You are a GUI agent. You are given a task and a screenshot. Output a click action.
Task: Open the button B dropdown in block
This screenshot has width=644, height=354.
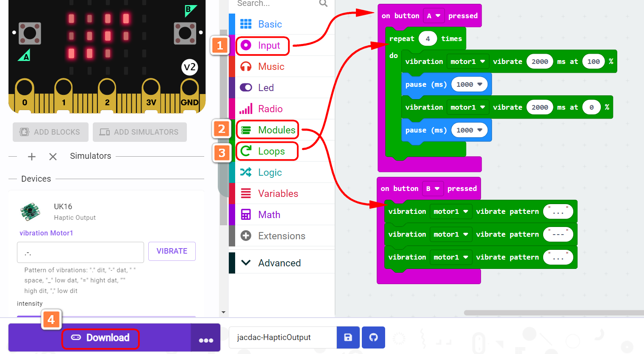(x=433, y=189)
